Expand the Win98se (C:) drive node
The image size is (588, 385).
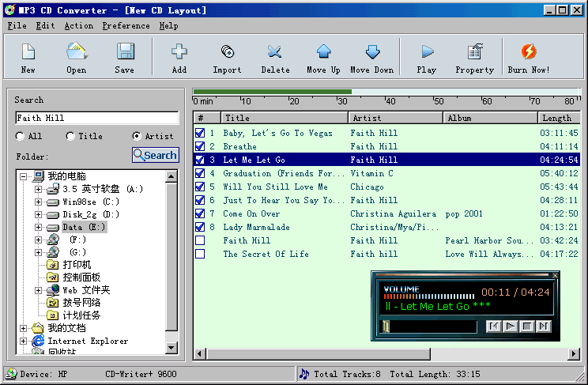pos(38,202)
